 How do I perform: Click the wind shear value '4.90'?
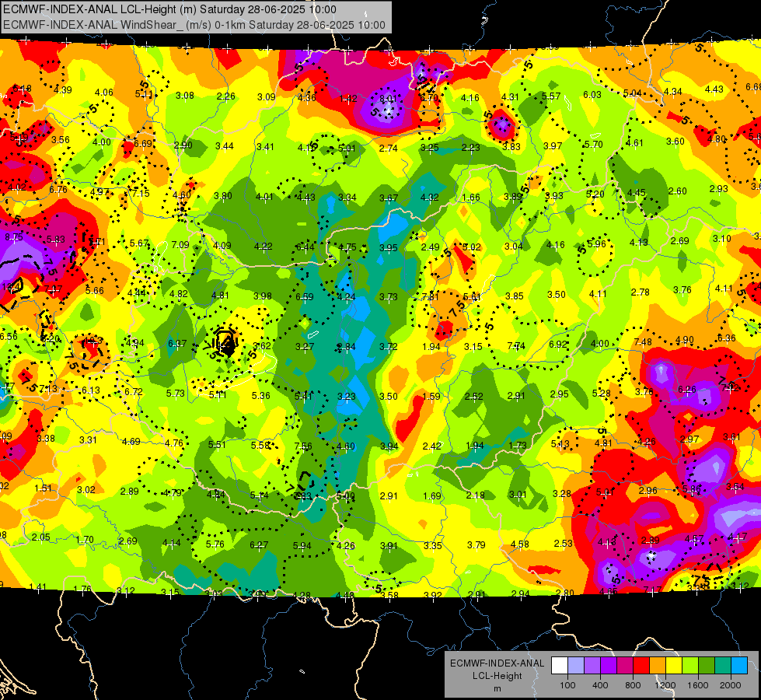click(684, 340)
